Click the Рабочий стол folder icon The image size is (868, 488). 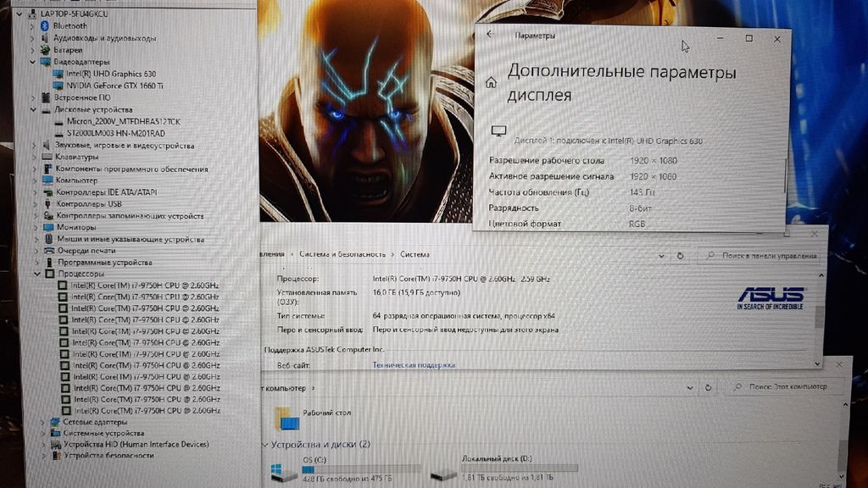[x=287, y=418]
